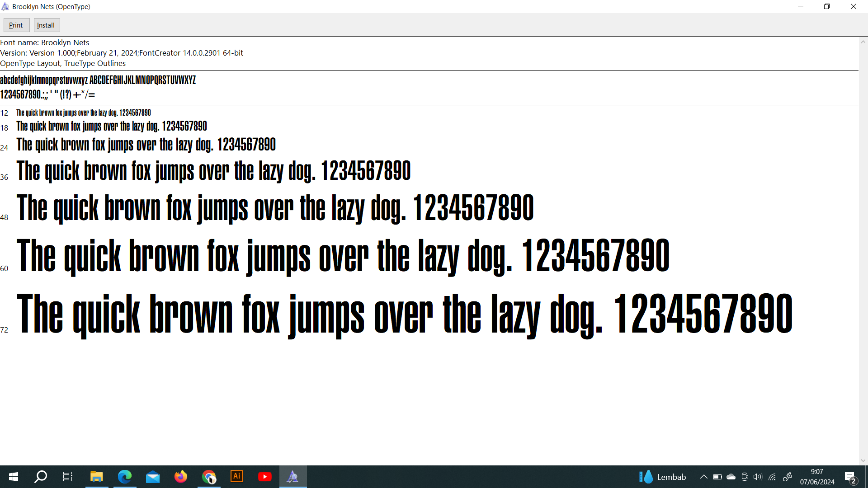Open the Mail app icon
The height and width of the screenshot is (488, 868).
153,477
